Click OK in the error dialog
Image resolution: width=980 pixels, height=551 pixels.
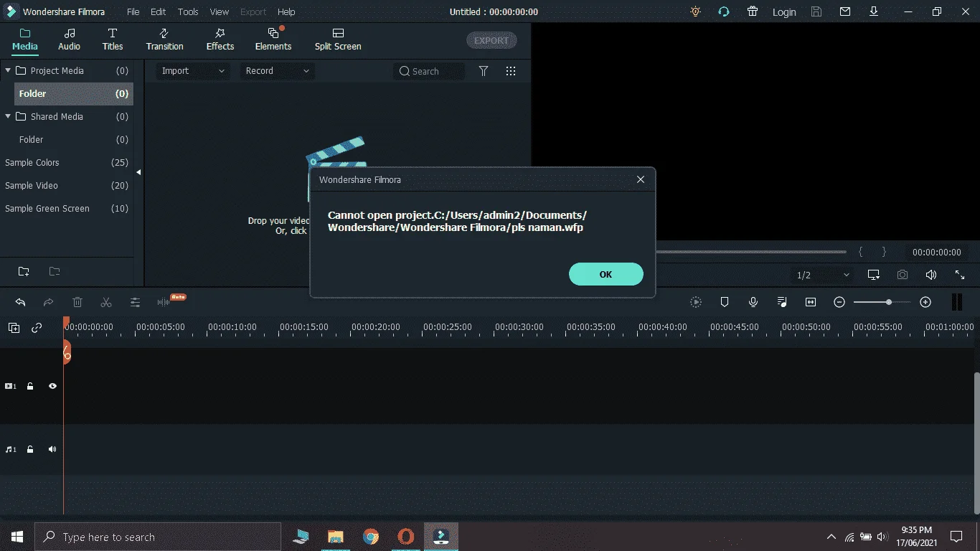[x=606, y=274]
